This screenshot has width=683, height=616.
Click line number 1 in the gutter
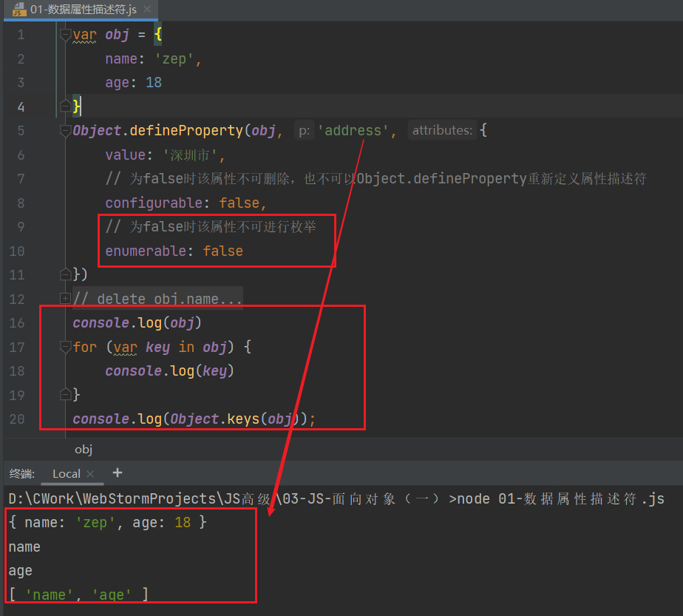(21, 35)
